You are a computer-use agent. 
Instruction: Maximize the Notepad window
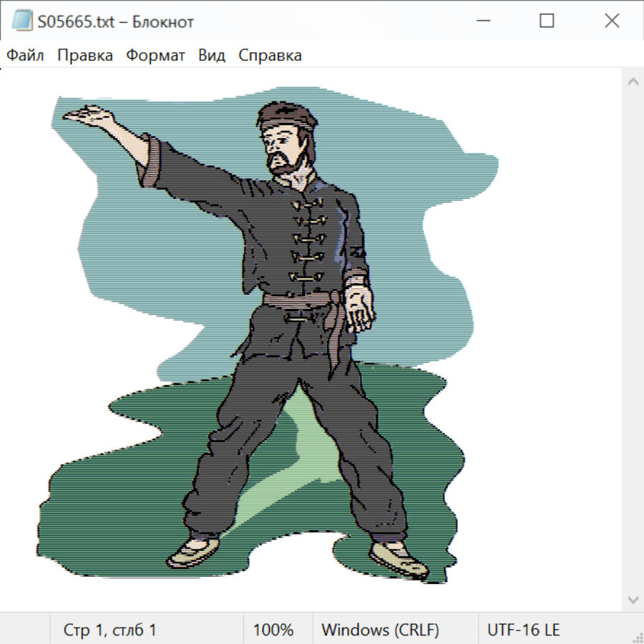[x=547, y=21]
